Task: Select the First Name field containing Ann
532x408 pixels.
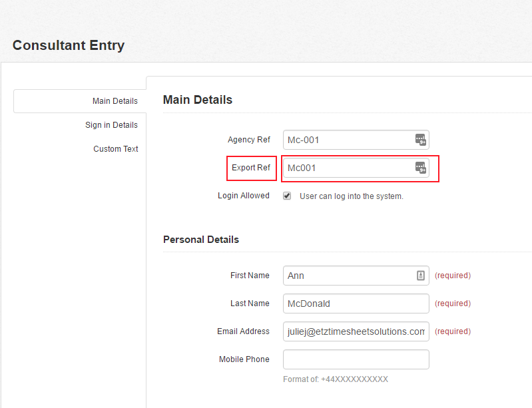Action: click(356, 276)
